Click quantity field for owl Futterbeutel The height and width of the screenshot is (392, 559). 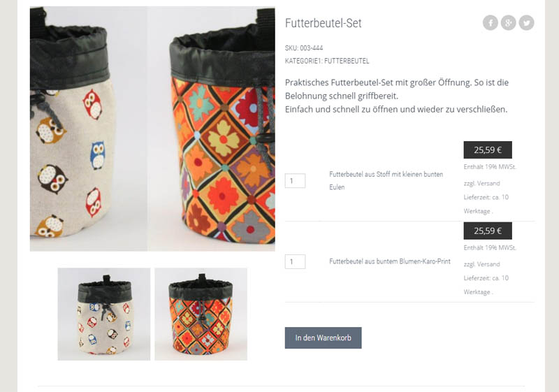(295, 181)
